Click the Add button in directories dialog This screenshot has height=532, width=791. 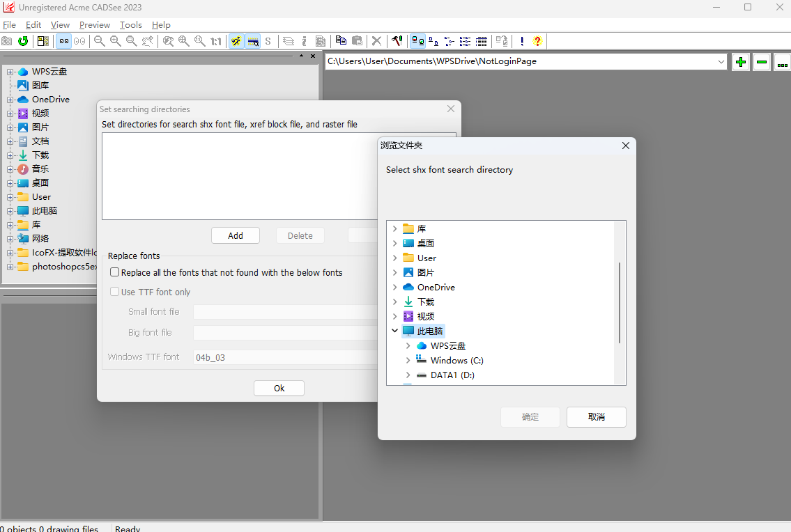click(236, 235)
